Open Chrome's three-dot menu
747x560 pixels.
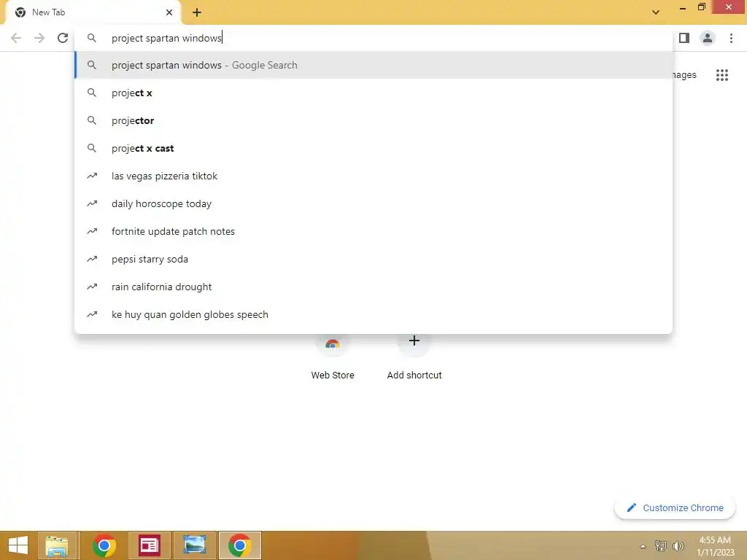[x=731, y=38]
